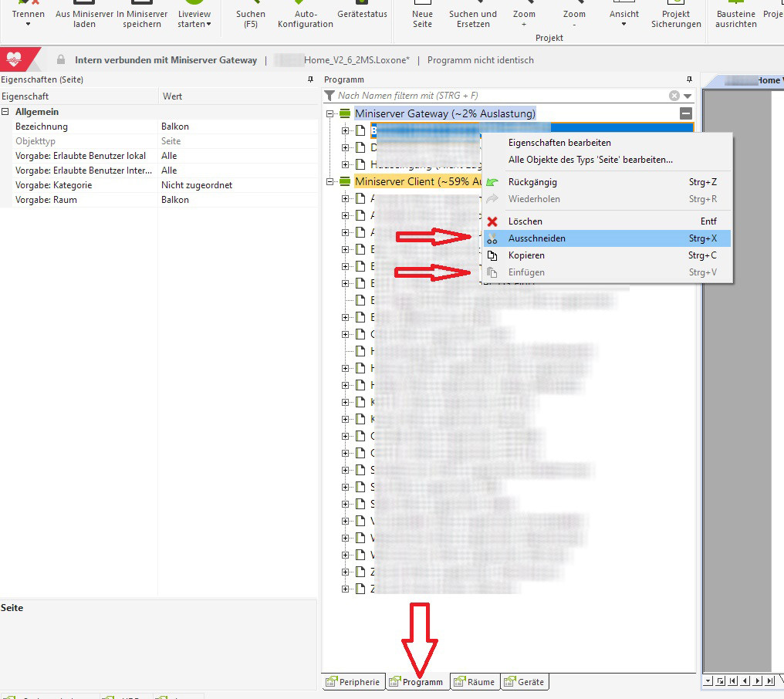Collapse the Miniserver Client tree node
Image resolution: width=784 pixels, height=699 pixels.
tap(330, 181)
